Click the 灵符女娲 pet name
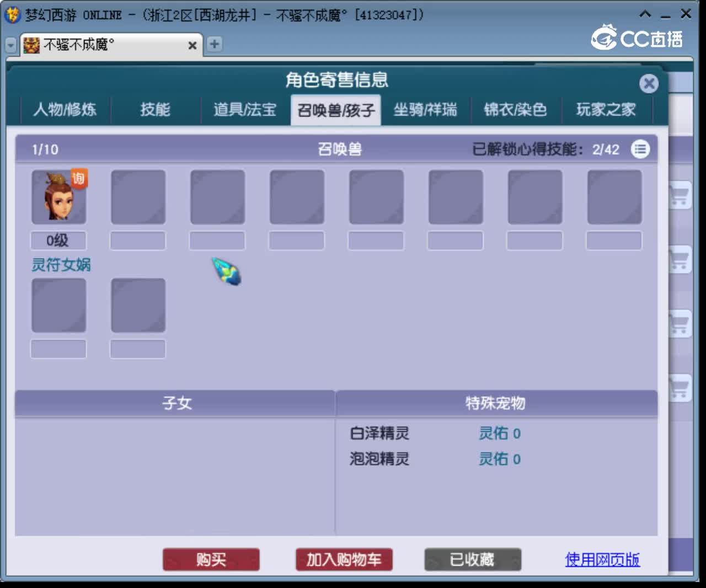Screen dimensions: 706x588 [x=61, y=265]
